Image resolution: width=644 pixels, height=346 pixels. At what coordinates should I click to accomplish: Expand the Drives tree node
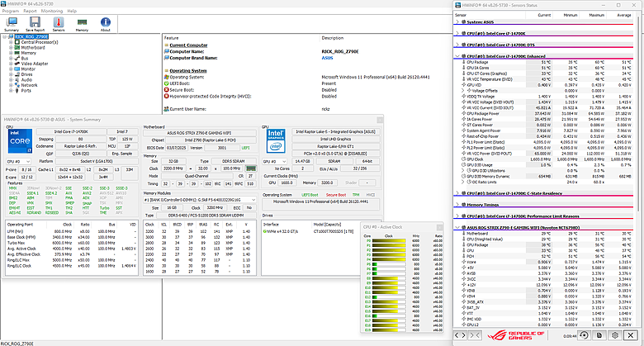(x=11, y=74)
